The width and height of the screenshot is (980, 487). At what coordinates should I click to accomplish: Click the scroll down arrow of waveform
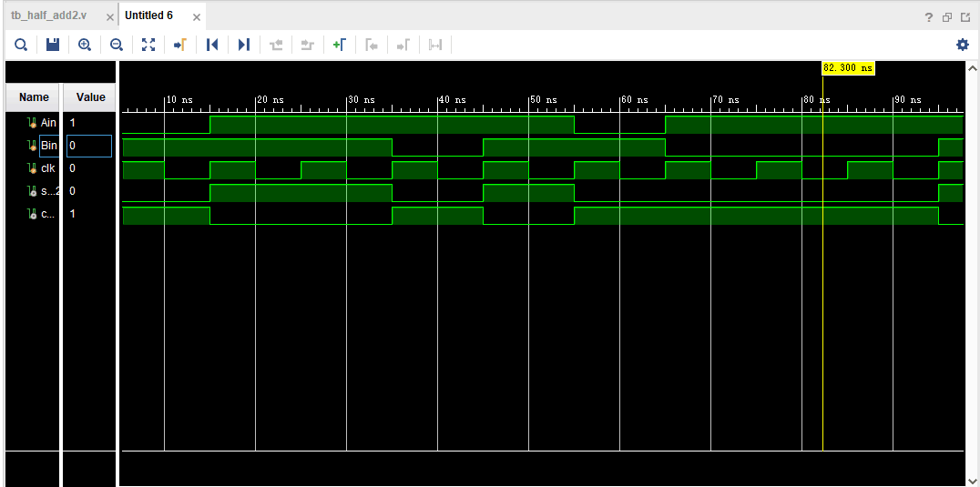[972, 480]
